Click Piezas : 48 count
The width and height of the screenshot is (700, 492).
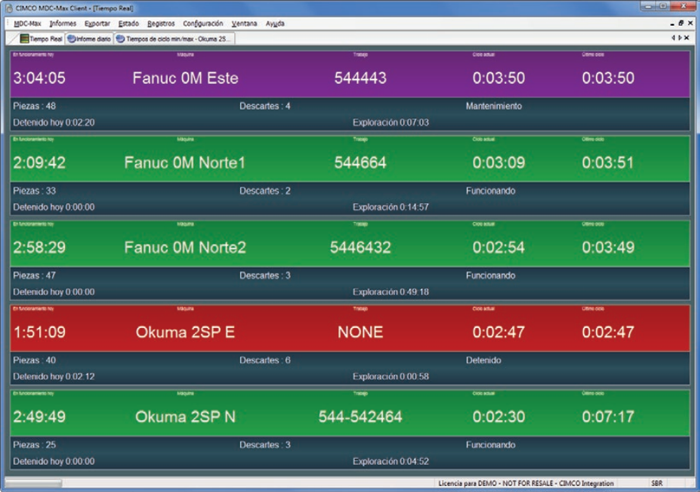[34, 106]
